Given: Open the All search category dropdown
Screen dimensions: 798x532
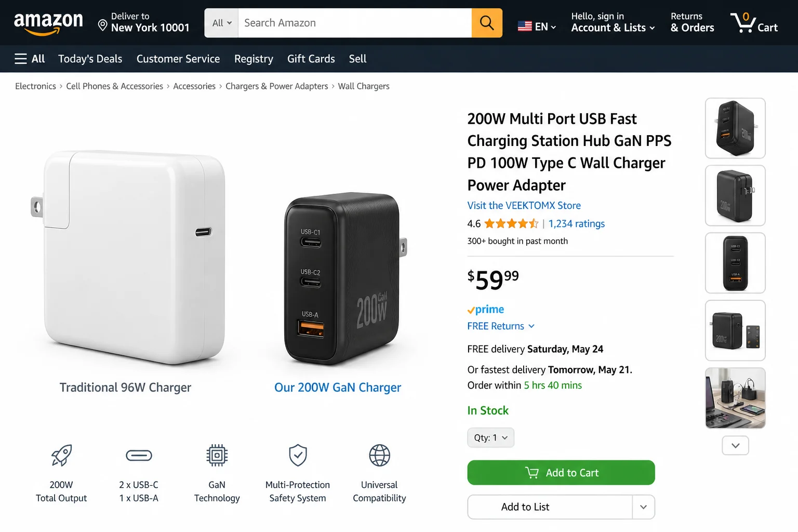Looking at the screenshot, I should tap(222, 23).
